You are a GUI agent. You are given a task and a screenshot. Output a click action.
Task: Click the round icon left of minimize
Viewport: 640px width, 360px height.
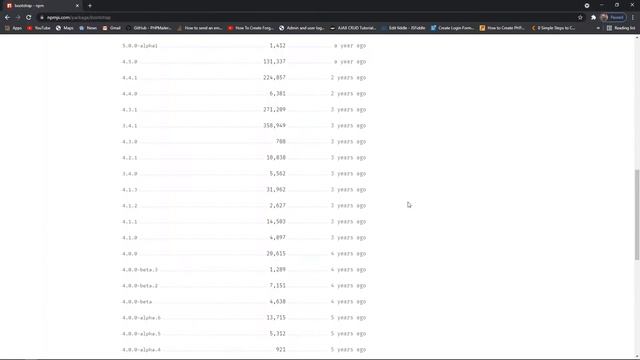click(x=587, y=6)
